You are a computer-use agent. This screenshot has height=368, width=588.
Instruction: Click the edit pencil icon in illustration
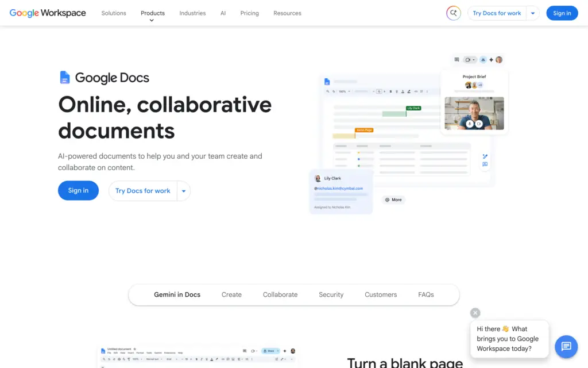tap(485, 156)
